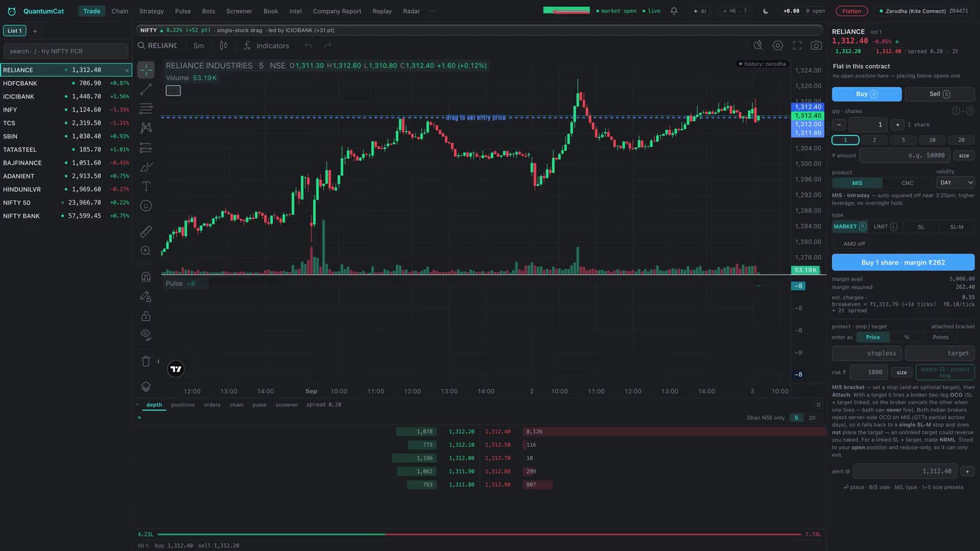Go to the Screener page

(x=239, y=11)
